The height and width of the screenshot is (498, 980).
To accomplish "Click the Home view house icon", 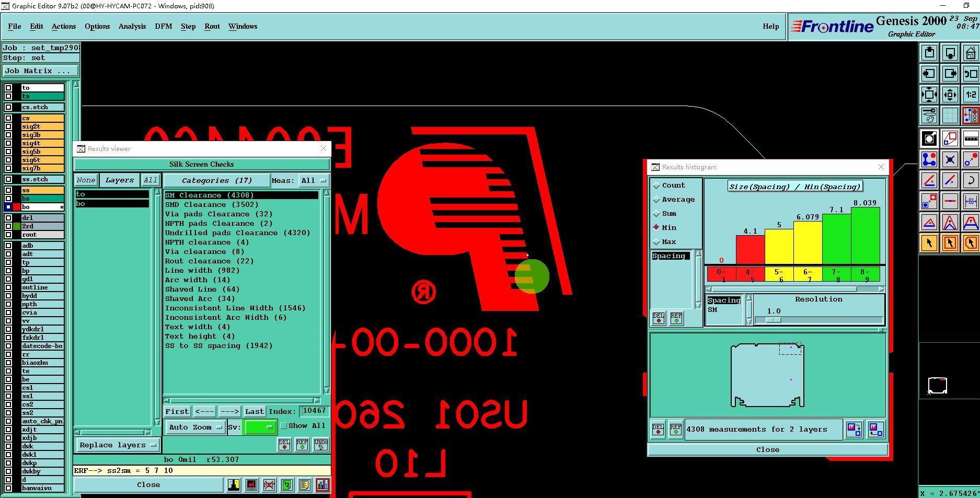I will [x=971, y=53].
